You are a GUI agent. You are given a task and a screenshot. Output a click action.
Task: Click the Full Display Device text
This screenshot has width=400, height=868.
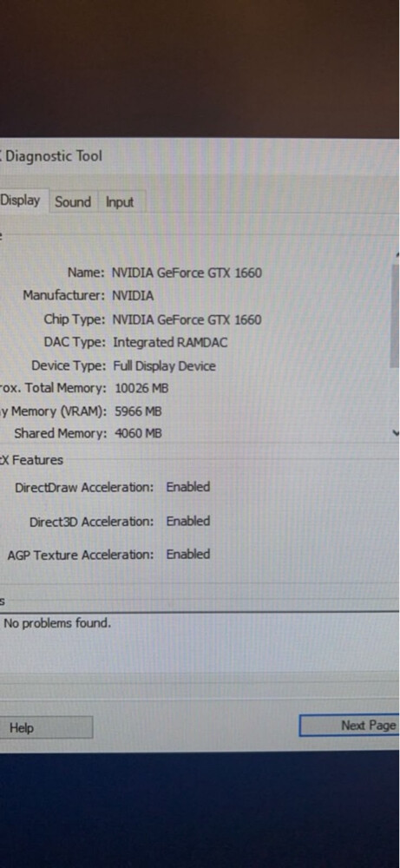click(x=164, y=366)
